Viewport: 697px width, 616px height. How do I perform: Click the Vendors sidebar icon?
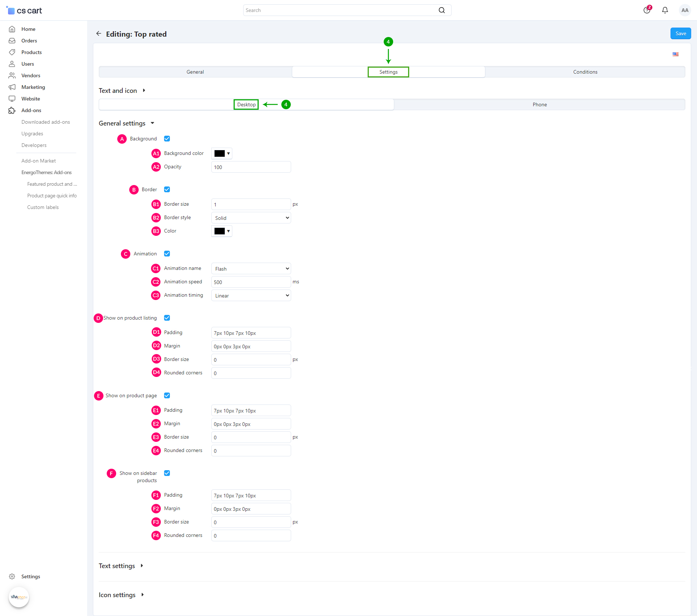click(x=12, y=75)
